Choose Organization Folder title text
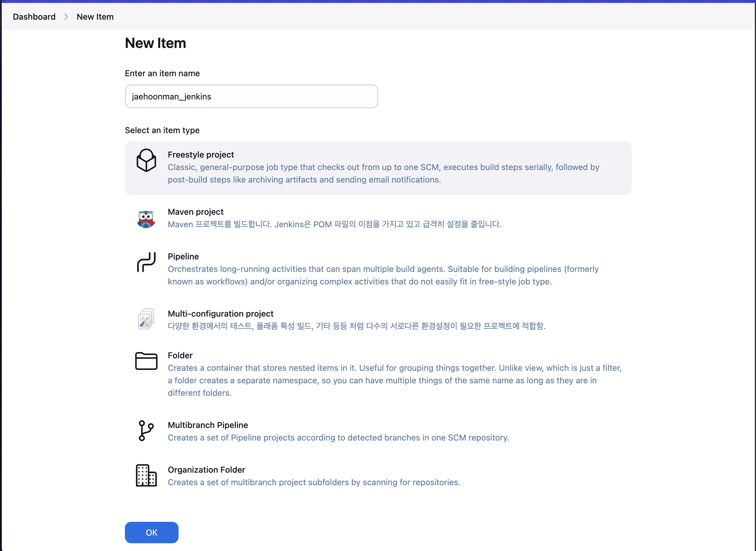The width and height of the screenshot is (756, 551). point(206,470)
